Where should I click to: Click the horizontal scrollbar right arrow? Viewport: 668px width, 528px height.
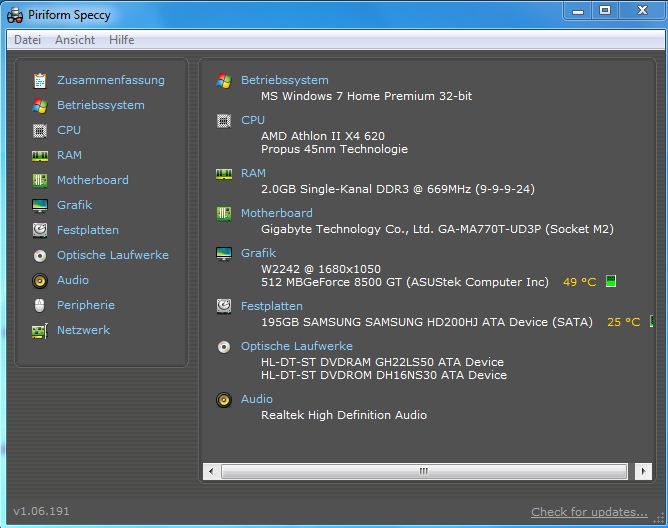pyautogui.click(x=643, y=471)
